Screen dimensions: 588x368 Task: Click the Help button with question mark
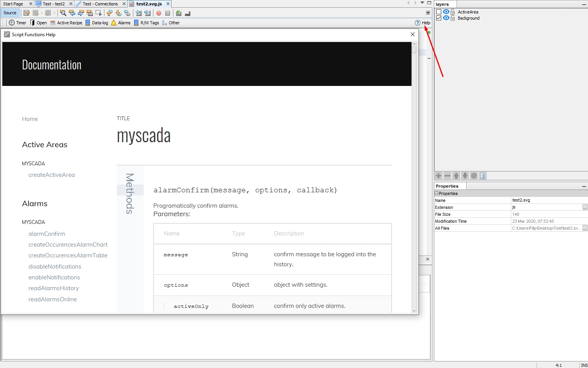pyautogui.click(x=423, y=23)
